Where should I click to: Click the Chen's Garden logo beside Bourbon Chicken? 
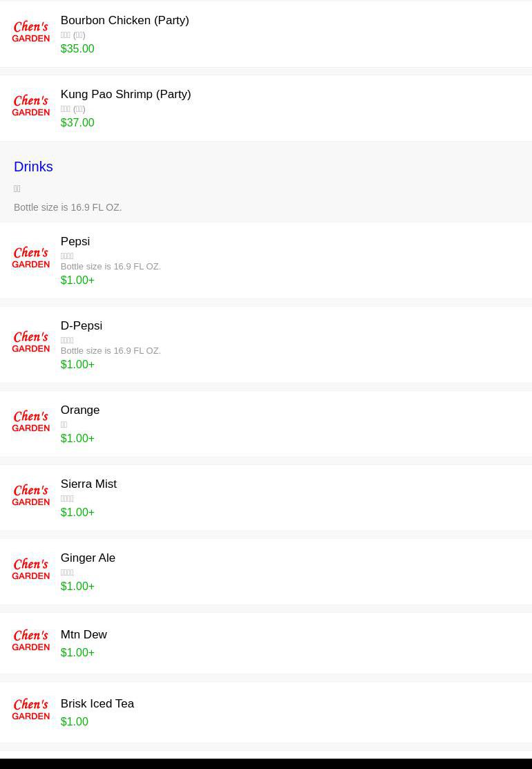pyautogui.click(x=31, y=32)
